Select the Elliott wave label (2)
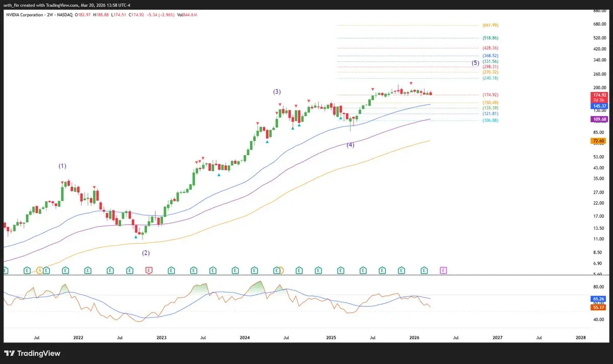613x364 pixels. 146,253
